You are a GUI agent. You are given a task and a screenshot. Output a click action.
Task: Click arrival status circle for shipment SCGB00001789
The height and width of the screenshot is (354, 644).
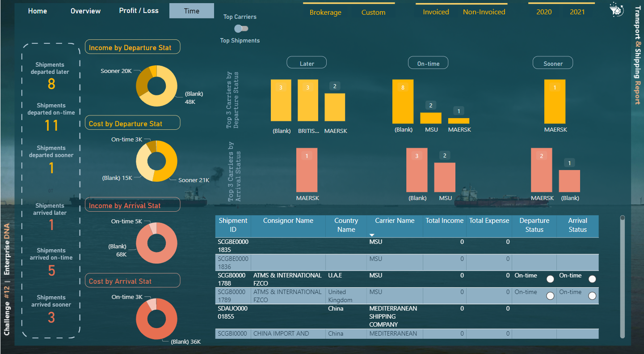point(592,295)
